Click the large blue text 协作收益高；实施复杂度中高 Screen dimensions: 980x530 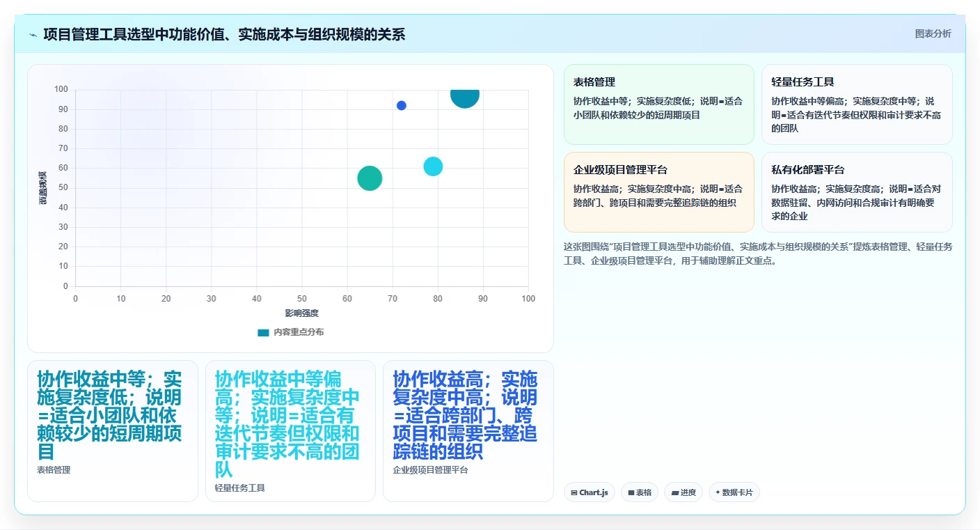point(465,416)
